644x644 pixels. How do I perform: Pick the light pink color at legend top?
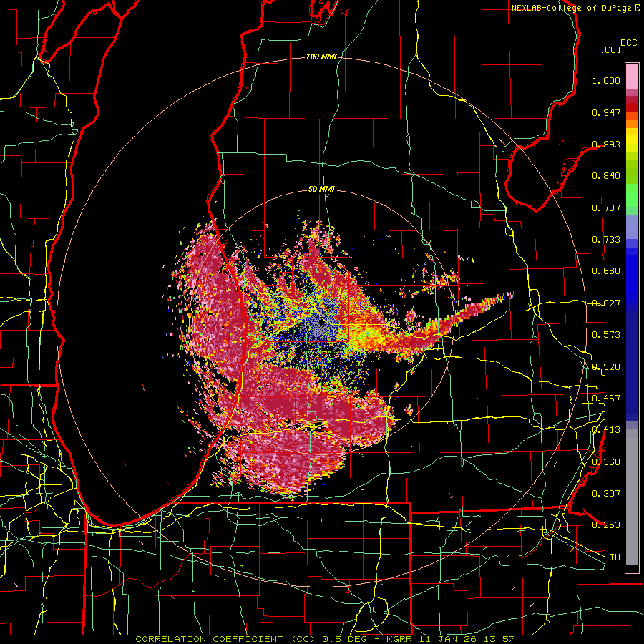coord(632,76)
